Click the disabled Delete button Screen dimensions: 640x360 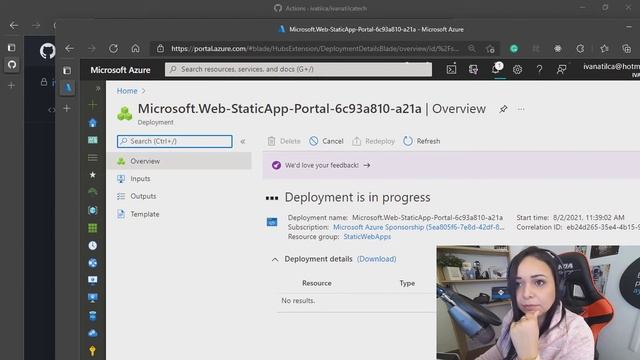coord(284,141)
